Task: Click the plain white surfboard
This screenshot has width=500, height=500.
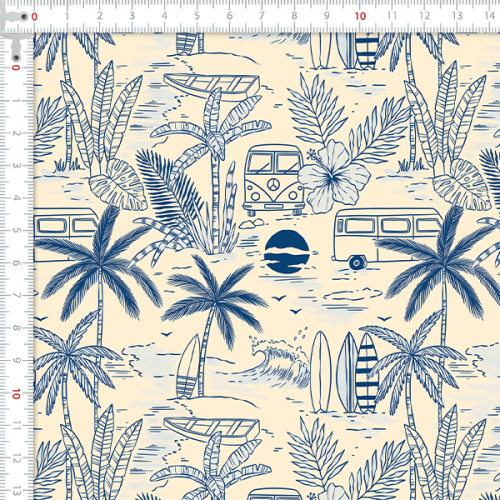Action: click(x=320, y=372)
